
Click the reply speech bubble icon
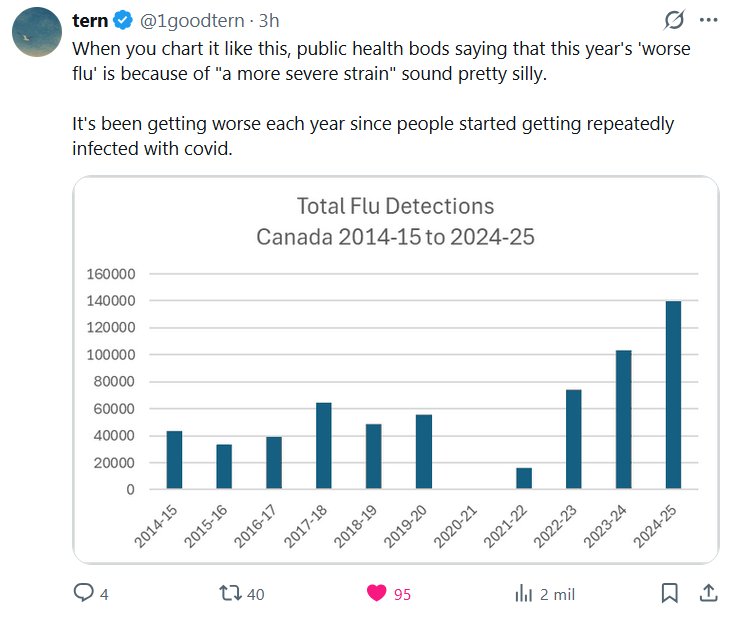84,593
